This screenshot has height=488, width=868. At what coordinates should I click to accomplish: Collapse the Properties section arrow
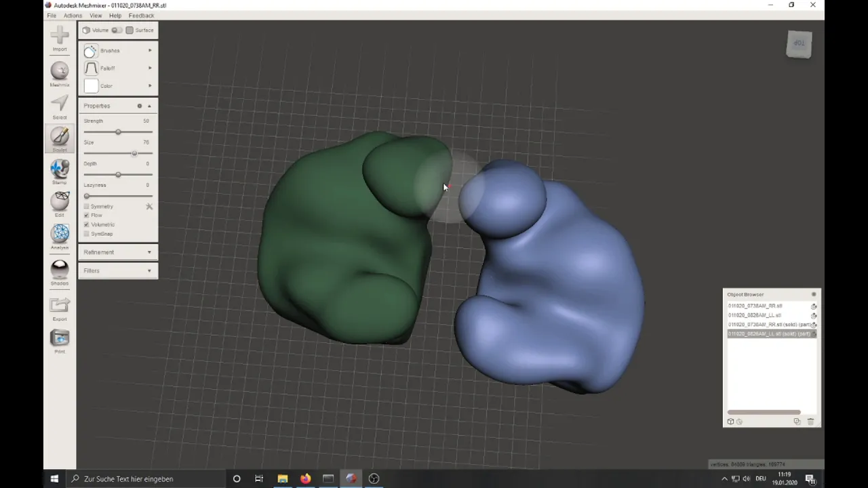coord(149,106)
